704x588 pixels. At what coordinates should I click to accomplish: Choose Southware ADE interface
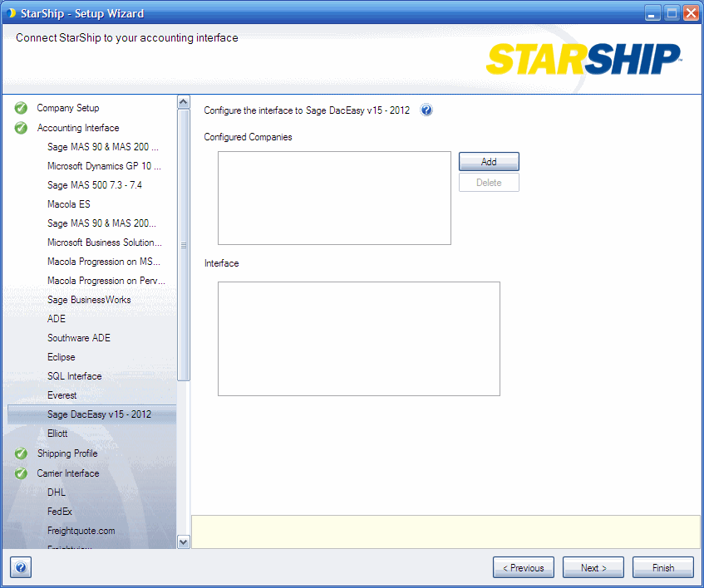[x=79, y=338]
